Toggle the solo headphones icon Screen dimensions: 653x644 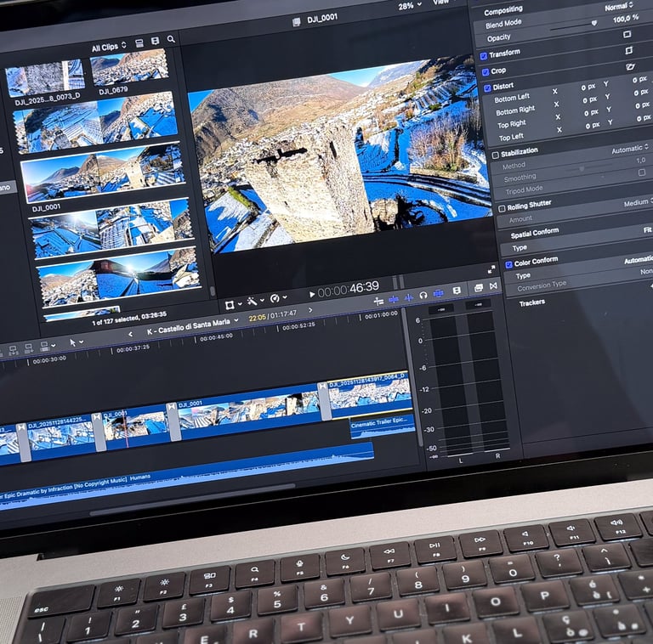point(423,296)
